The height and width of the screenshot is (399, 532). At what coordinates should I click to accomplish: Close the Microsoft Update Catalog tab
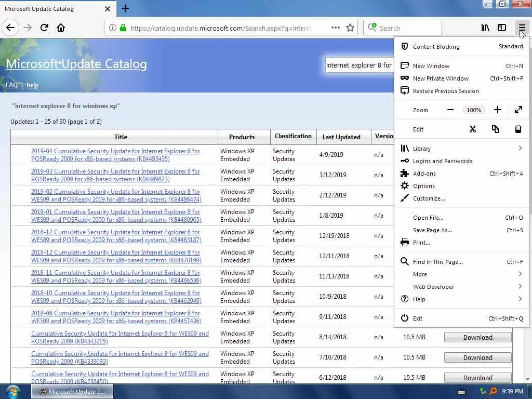(x=108, y=9)
